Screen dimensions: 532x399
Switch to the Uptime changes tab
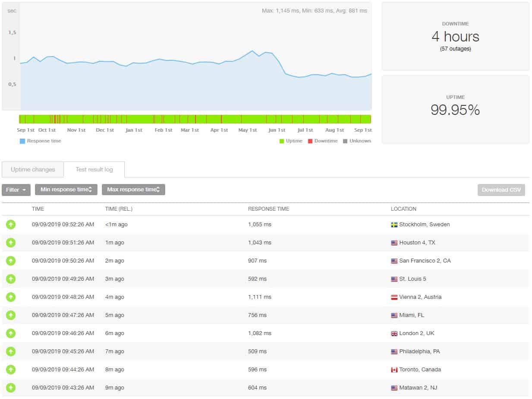coord(33,169)
